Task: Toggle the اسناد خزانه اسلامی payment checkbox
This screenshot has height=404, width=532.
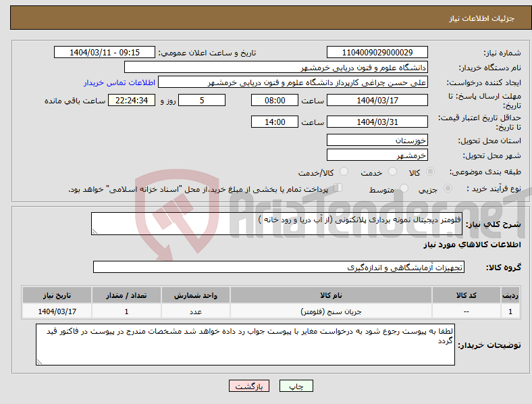Action: [x=338, y=187]
